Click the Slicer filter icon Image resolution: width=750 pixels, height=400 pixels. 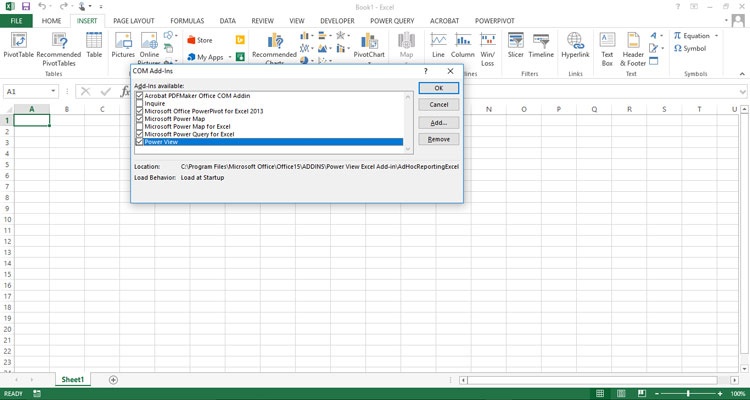pos(516,40)
